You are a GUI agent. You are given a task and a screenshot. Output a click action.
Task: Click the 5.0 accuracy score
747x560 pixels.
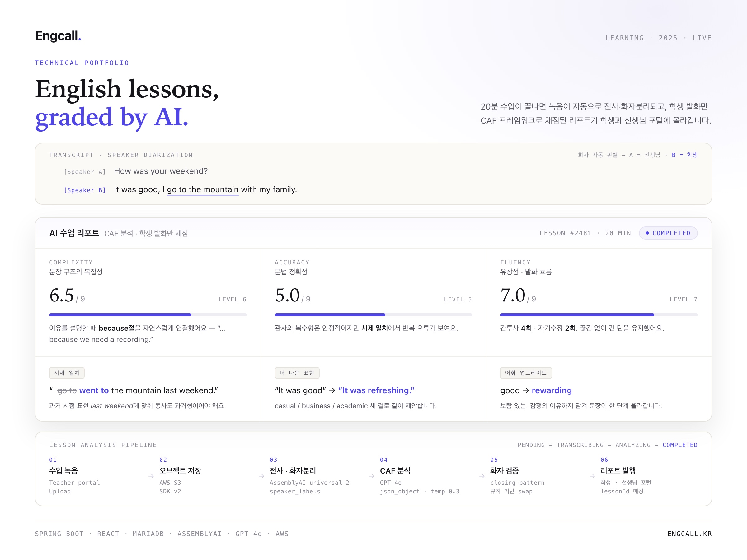(287, 295)
